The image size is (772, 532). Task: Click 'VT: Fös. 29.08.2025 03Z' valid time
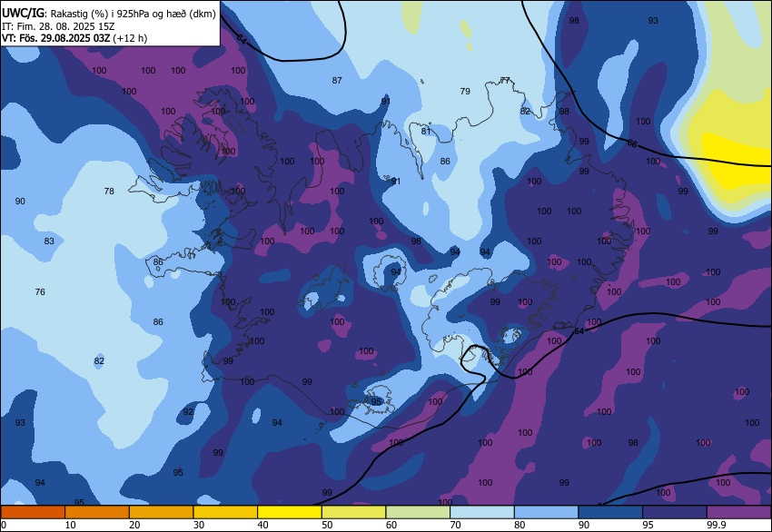[x=55, y=38]
